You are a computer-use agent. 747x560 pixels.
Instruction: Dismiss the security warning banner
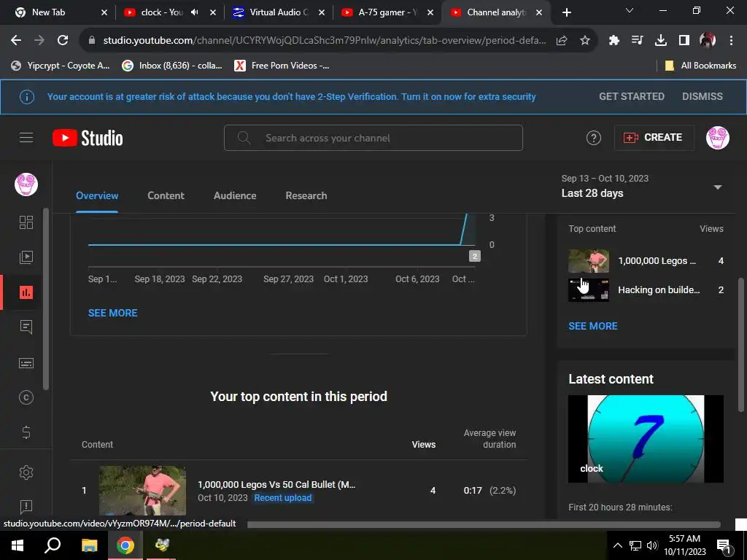[703, 97]
